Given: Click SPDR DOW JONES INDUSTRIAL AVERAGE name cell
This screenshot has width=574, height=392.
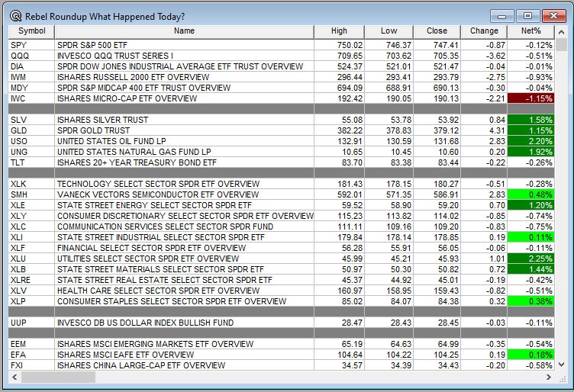Looking at the screenshot, I should (184, 66).
